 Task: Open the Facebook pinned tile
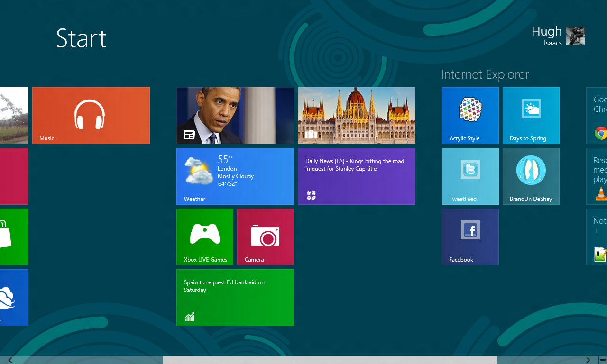(x=470, y=237)
